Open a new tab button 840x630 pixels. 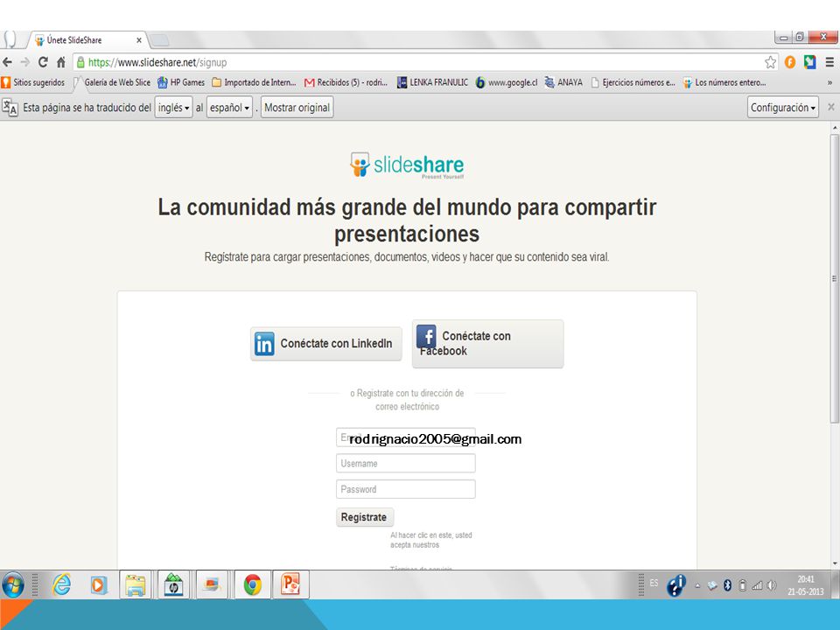pos(158,39)
